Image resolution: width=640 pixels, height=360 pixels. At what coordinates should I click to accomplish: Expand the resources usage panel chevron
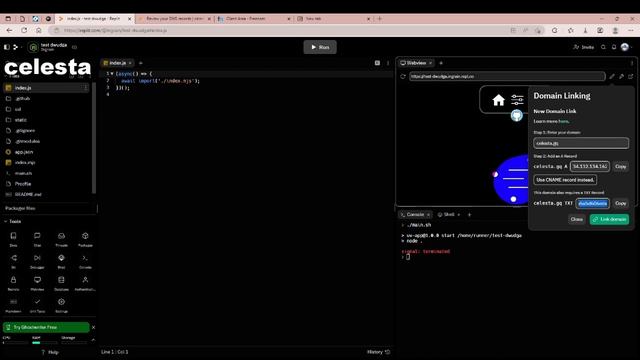coord(93,340)
